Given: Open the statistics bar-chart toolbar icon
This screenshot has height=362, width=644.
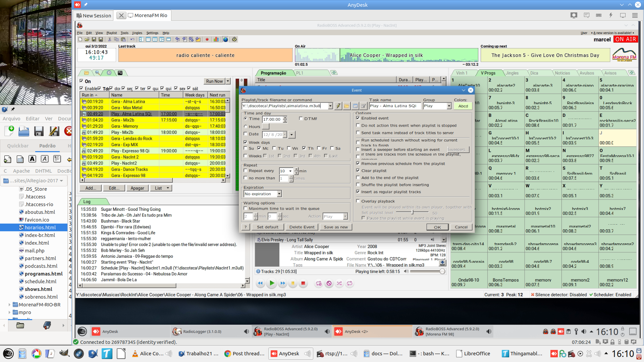Looking at the screenshot, I should click(216, 40).
